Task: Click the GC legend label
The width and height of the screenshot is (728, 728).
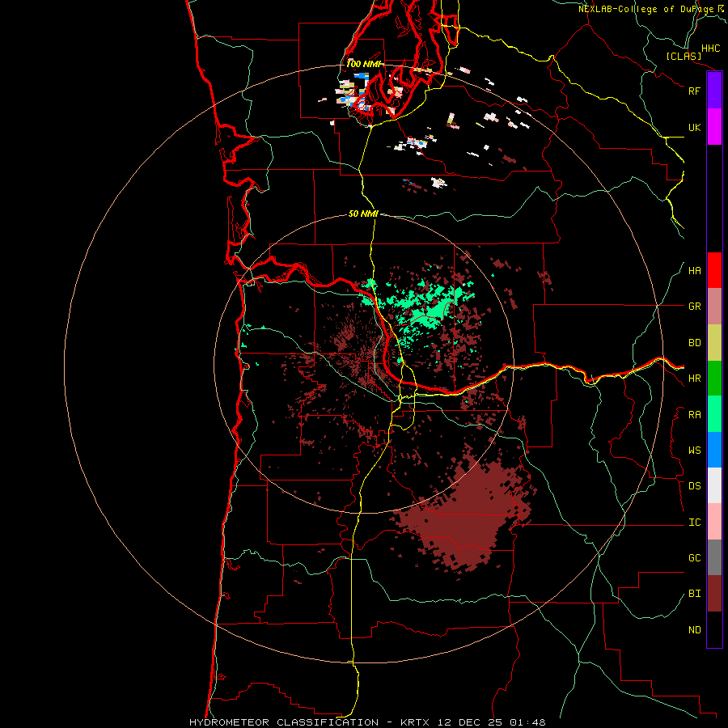Action: pos(694,558)
